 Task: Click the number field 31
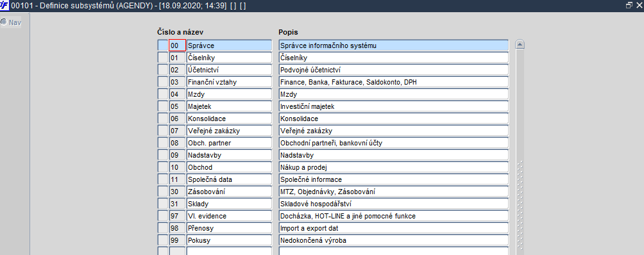click(177, 203)
